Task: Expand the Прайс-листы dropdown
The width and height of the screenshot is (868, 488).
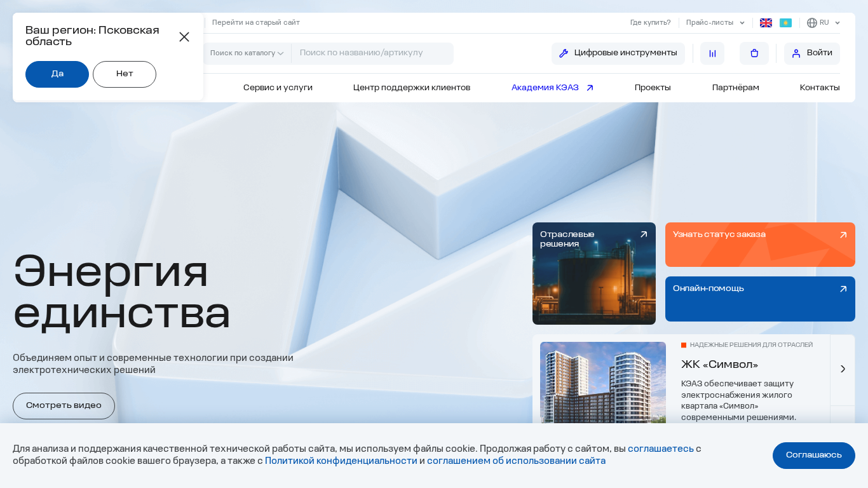Action: pos(715,23)
